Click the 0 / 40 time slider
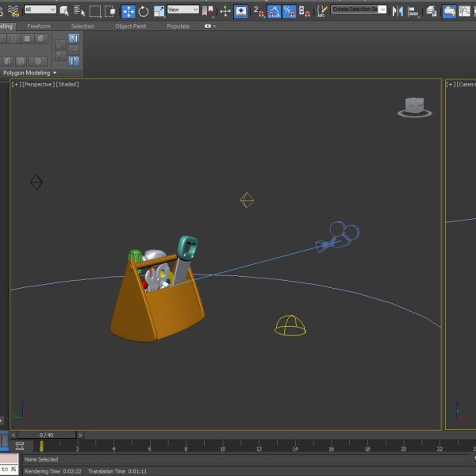Viewport: 476px width, 476px height. (x=47, y=435)
